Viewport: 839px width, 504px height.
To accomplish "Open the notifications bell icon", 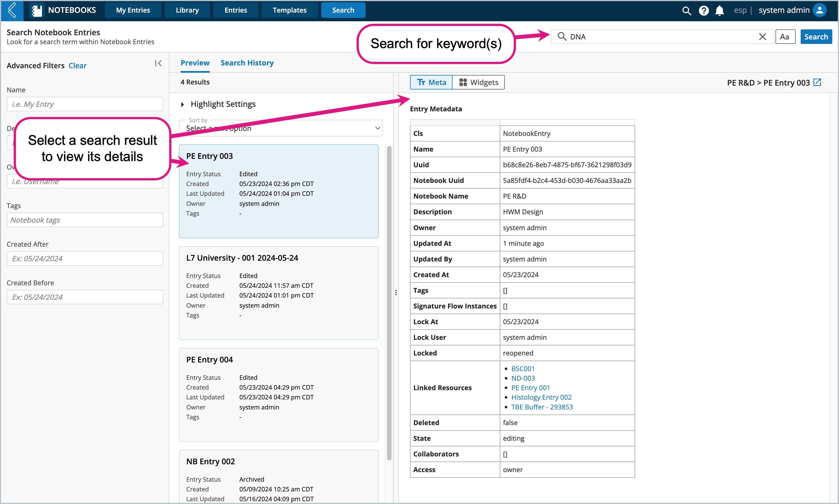I will [719, 11].
